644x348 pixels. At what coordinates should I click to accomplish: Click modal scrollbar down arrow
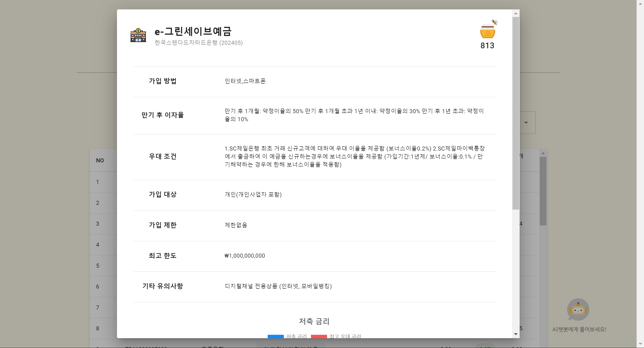tap(516, 334)
